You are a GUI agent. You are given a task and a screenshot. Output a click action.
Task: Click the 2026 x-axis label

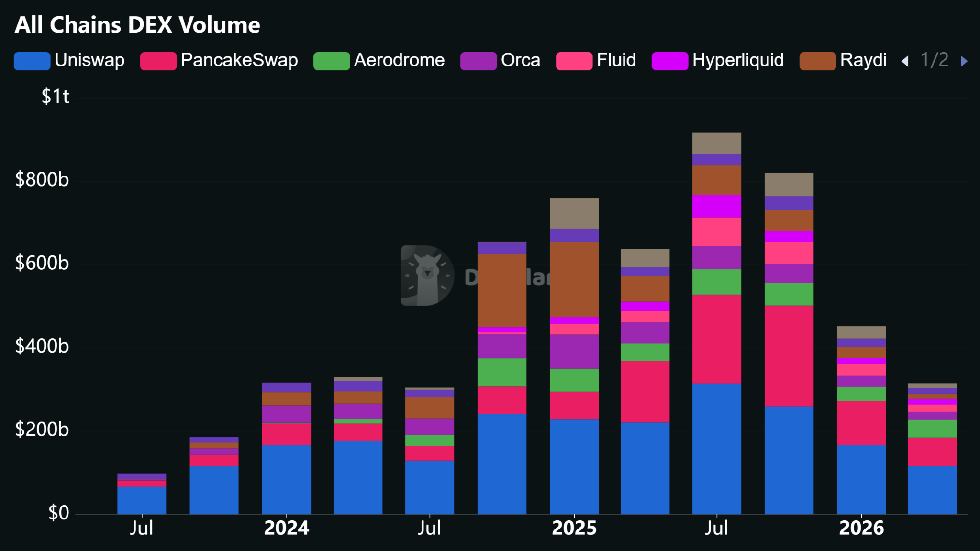(861, 528)
